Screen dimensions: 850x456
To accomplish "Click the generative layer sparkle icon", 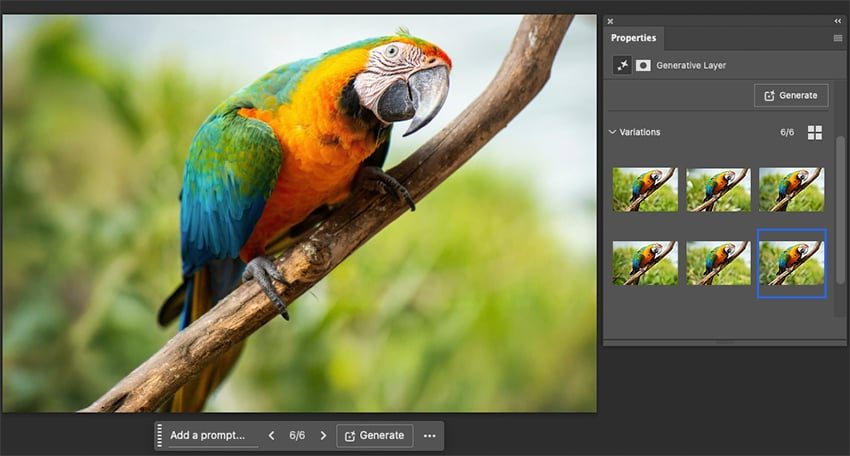I will click(x=622, y=65).
